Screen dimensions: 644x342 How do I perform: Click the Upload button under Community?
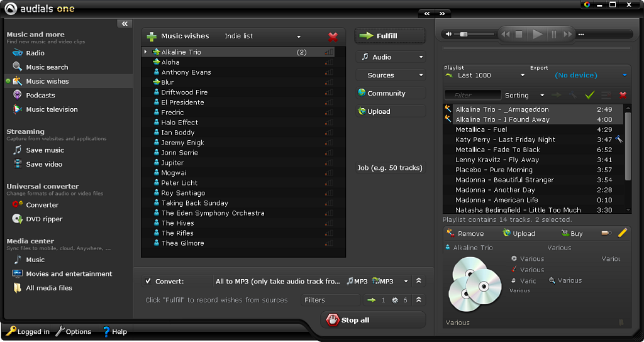tap(390, 111)
